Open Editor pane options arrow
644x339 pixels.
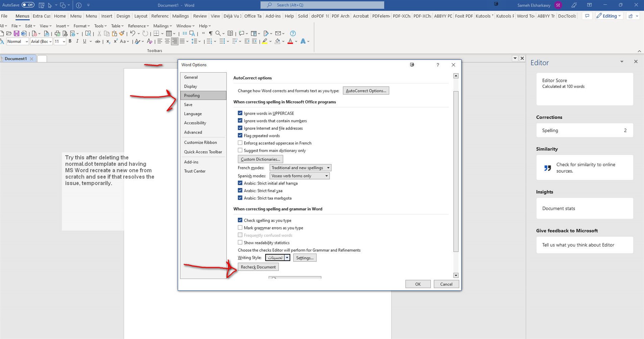point(622,62)
